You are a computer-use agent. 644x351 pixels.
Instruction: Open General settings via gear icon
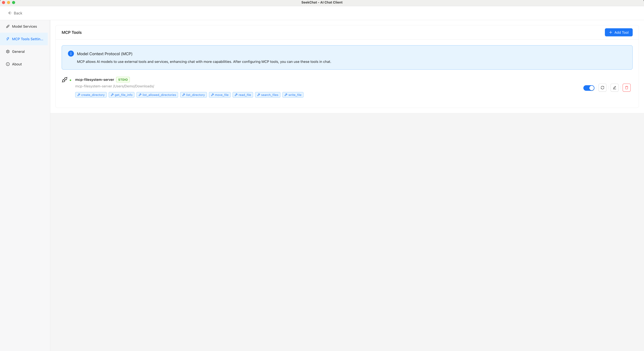tap(8, 51)
